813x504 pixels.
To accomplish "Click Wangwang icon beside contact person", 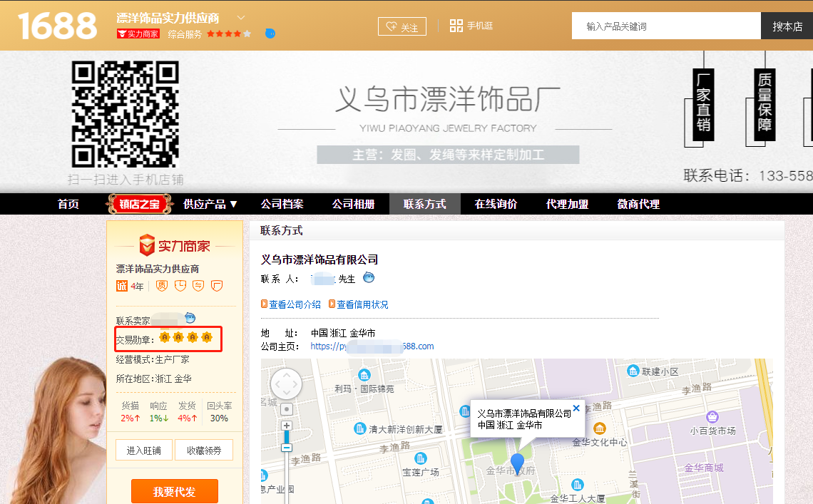I will point(369,277).
